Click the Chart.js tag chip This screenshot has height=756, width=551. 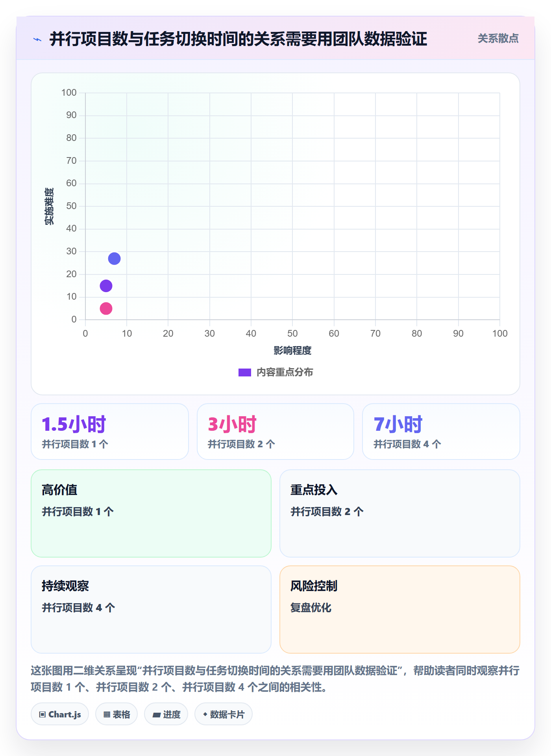tap(60, 714)
